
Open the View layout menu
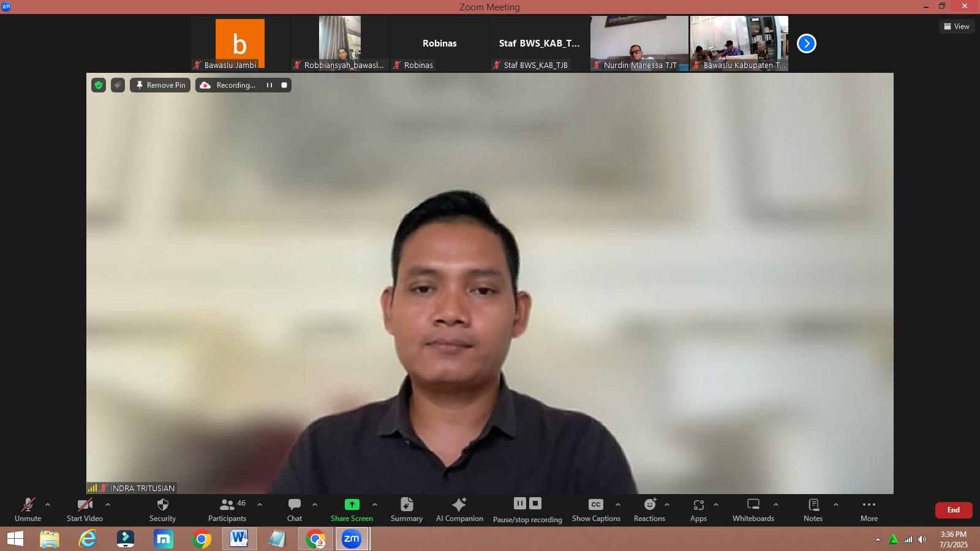(957, 26)
